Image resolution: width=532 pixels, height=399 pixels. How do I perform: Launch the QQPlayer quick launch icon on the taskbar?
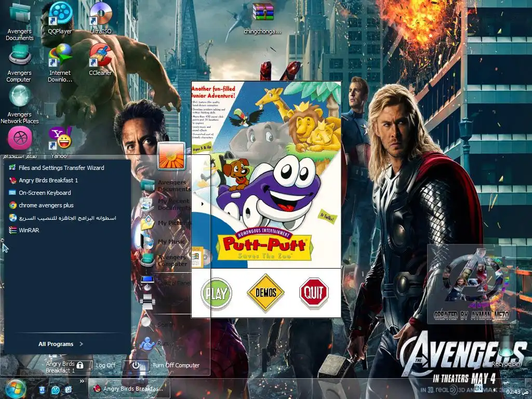coord(55,390)
